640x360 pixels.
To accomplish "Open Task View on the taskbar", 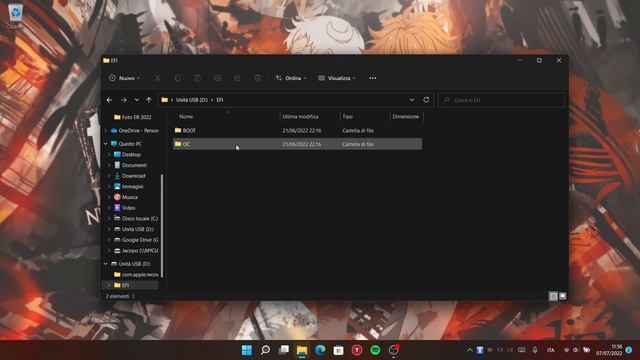I will [284, 350].
